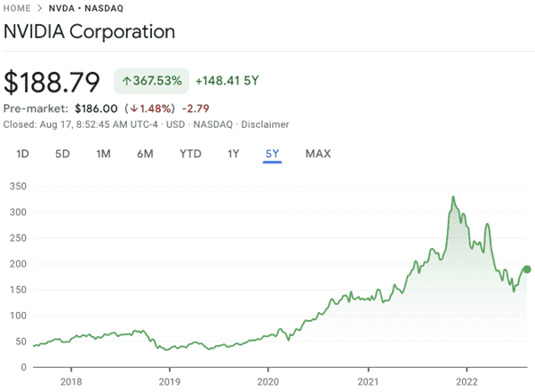Image resolution: width=535 pixels, height=392 pixels.
Task: Show the MAX range chart
Action: [x=318, y=154]
